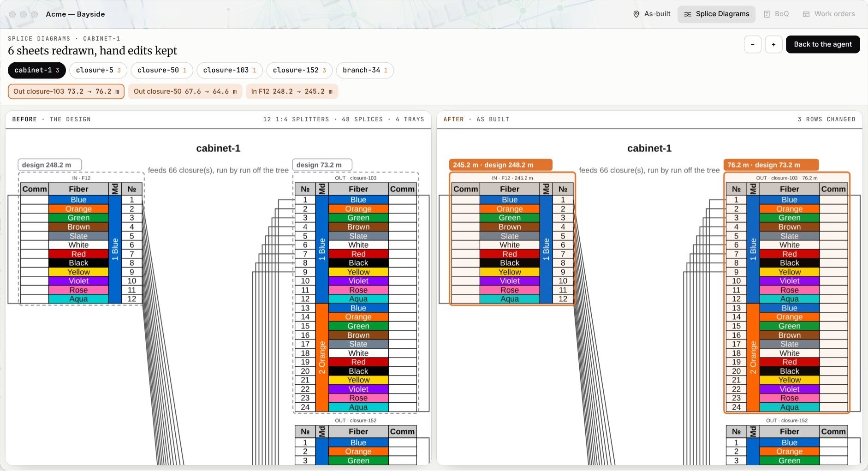Click the In F12 248.2 → 245.2 m change

[292, 91]
